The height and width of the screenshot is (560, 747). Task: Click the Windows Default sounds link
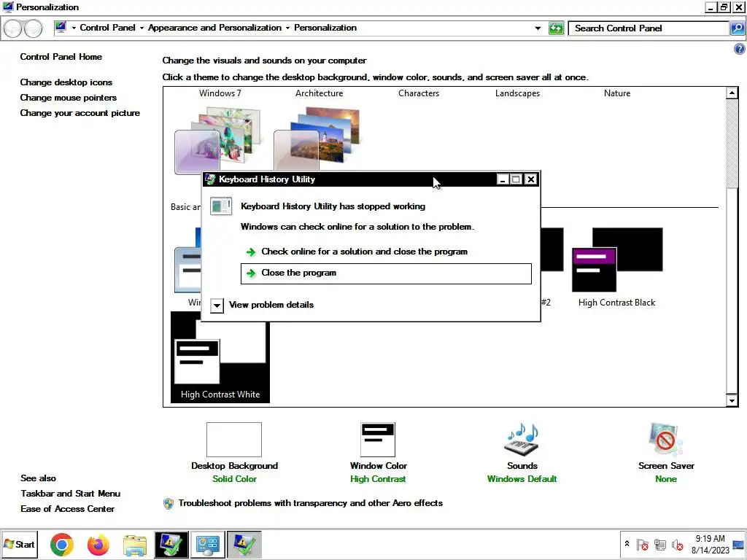tap(522, 479)
